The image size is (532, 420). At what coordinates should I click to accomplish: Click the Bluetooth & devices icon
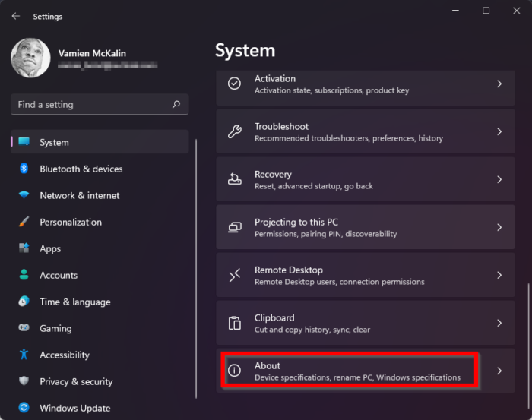[x=24, y=169]
